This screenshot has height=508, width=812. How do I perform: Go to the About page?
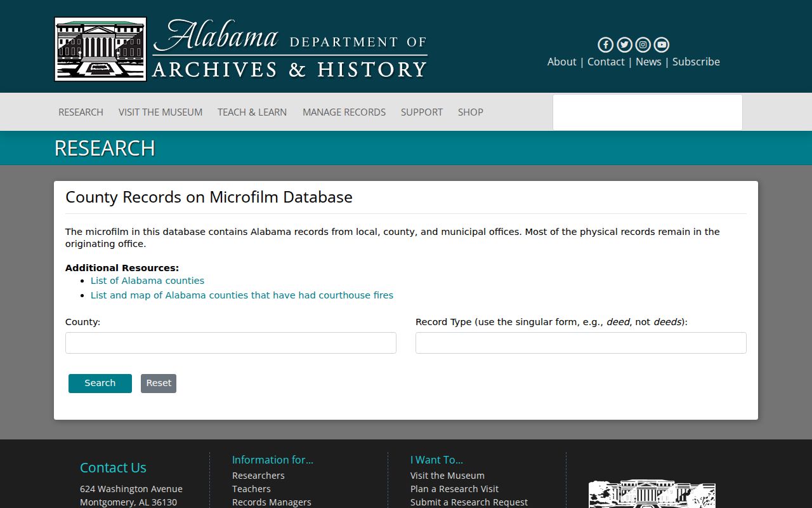(562, 62)
